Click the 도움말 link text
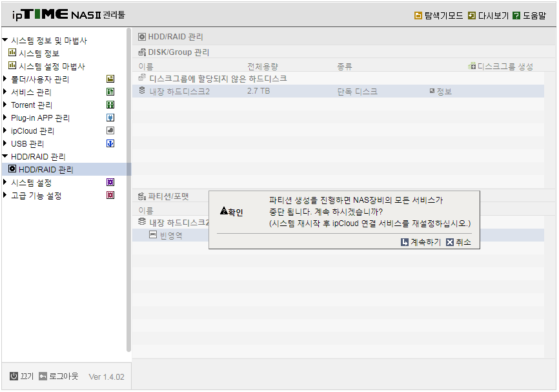Screen dimensions: 559x392 534,15
